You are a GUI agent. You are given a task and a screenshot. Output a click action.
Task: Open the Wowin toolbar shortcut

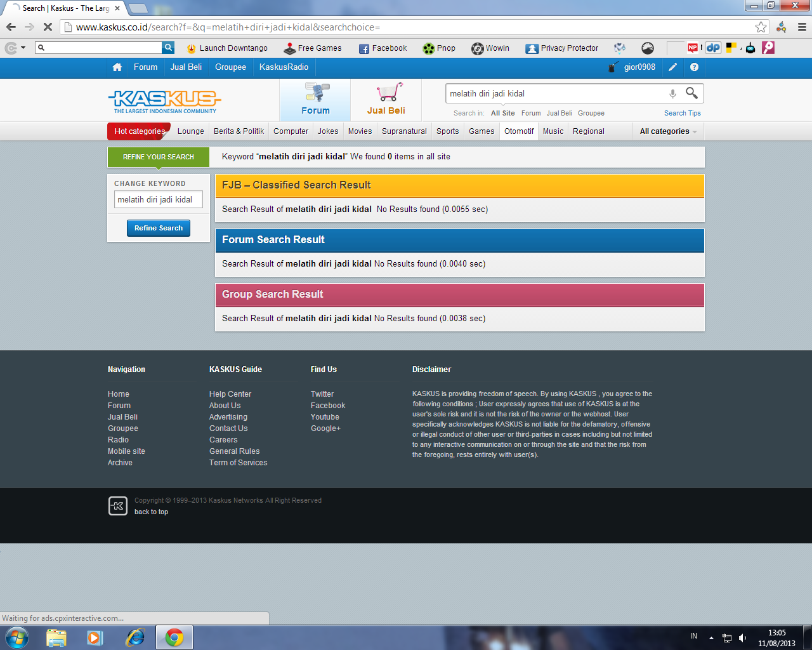[x=490, y=48]
